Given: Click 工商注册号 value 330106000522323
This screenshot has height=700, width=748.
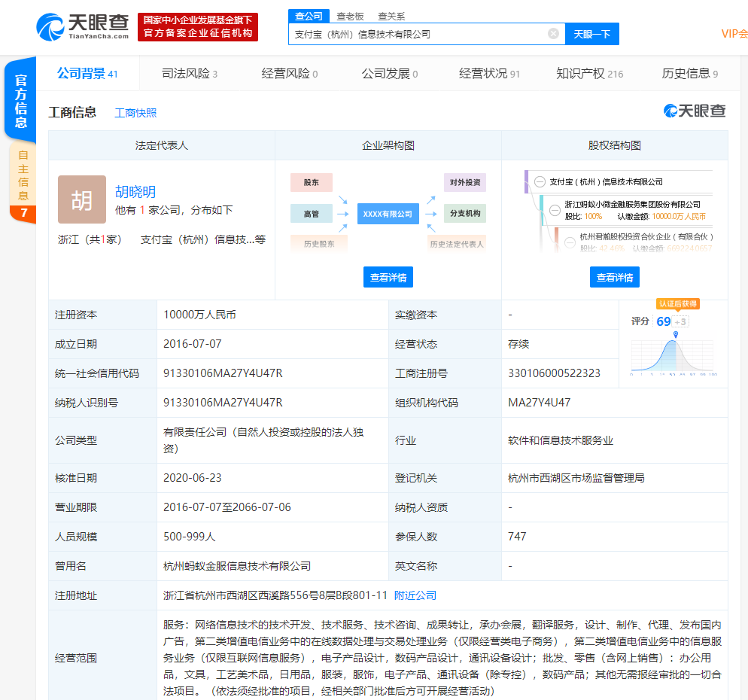Looking at the screenshot, I should (x=554, y=373).
